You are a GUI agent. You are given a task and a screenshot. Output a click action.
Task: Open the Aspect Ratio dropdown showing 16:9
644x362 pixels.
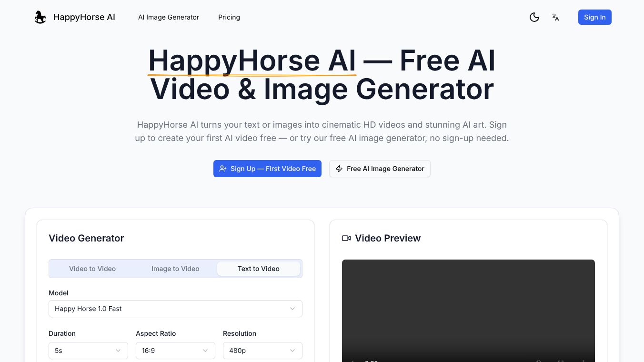point(175,351)
